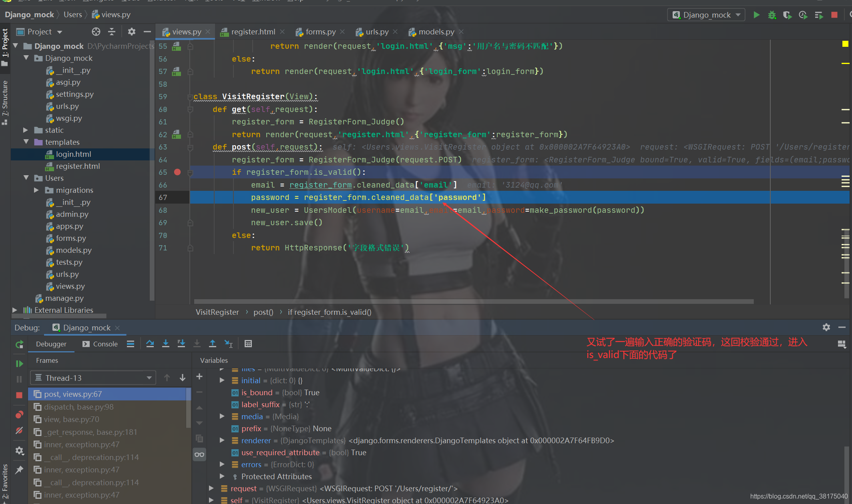This screenshot has height=504, width=852.
Task: Click Run to Cursor icon
Action: click(229, 344)
